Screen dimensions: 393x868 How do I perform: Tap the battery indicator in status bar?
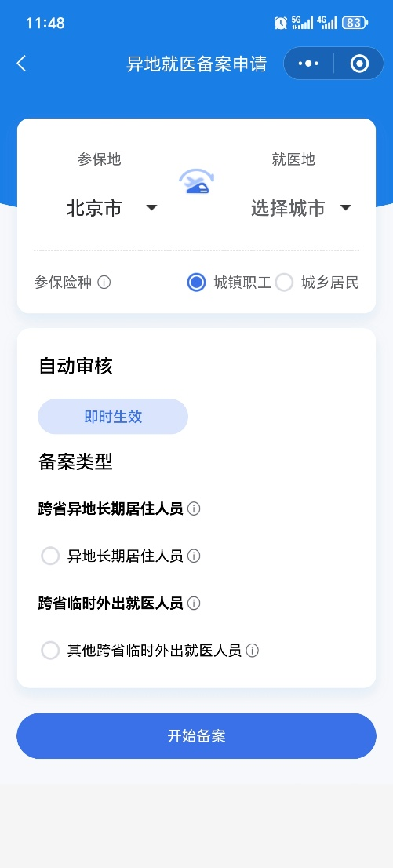coord(355,23)
